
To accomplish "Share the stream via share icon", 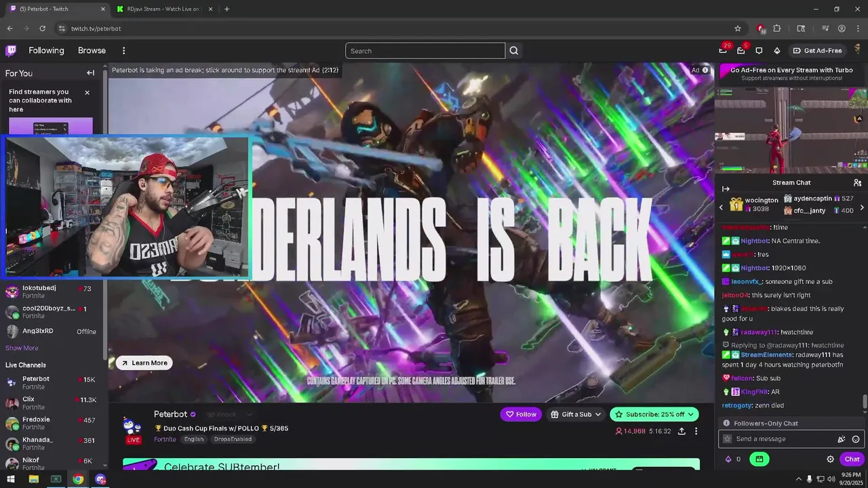I will pos(682,431).
